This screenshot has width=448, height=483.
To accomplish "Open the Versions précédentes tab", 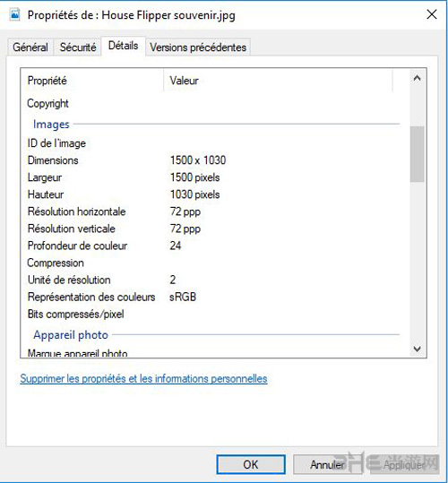I will tap(198, 47).
